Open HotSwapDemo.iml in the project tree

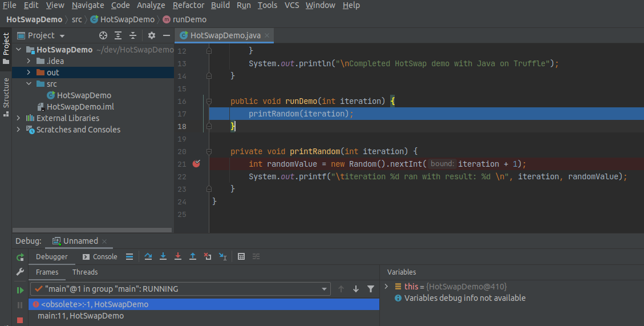pyautogui.click(x=79, y=107)
